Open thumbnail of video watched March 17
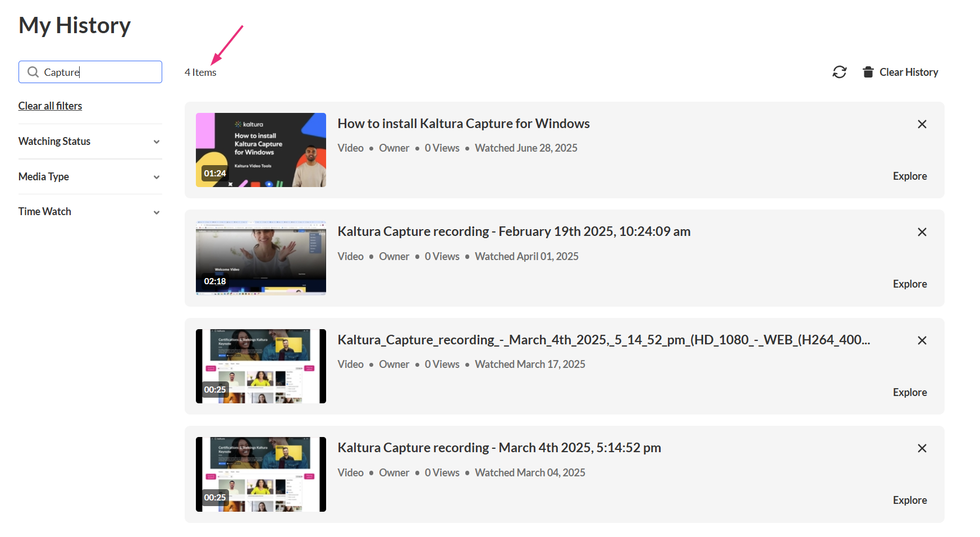 click(x=261, y=366)
